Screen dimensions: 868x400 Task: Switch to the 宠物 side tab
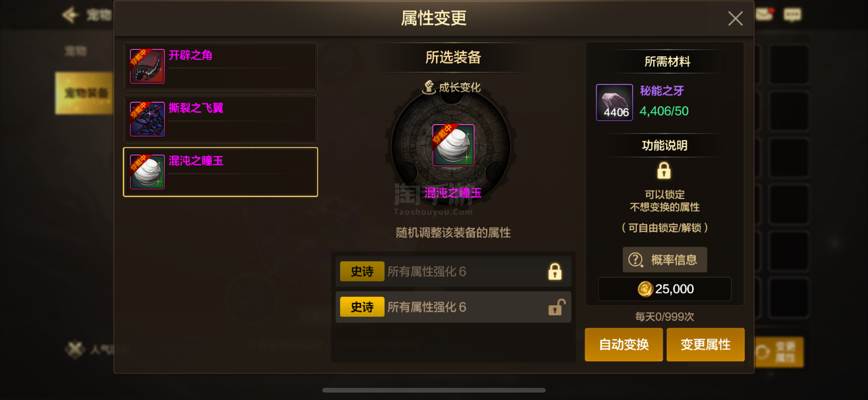(76, 51)
